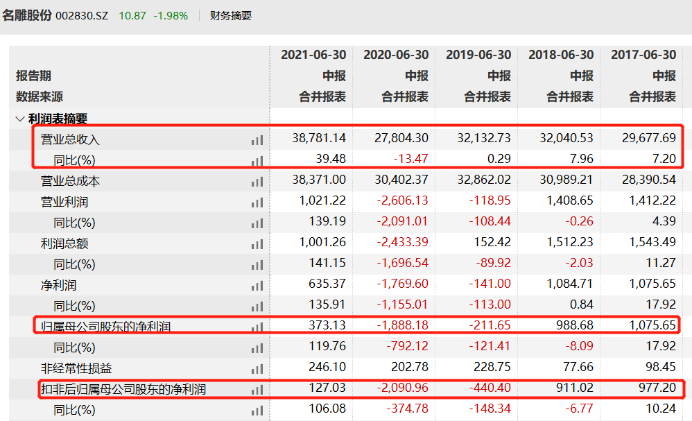
Task: Select the 2018-06-30 column header
Action: (x=561, y=55)
